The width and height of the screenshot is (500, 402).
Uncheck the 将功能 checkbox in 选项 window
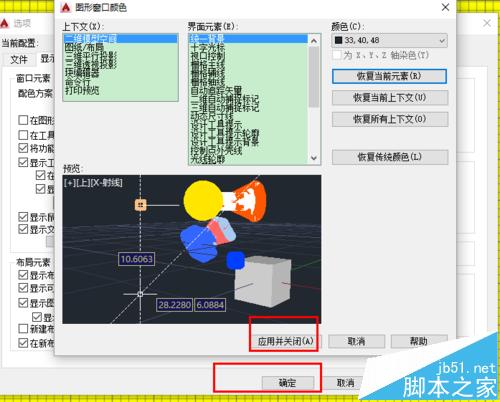[23, 148]
